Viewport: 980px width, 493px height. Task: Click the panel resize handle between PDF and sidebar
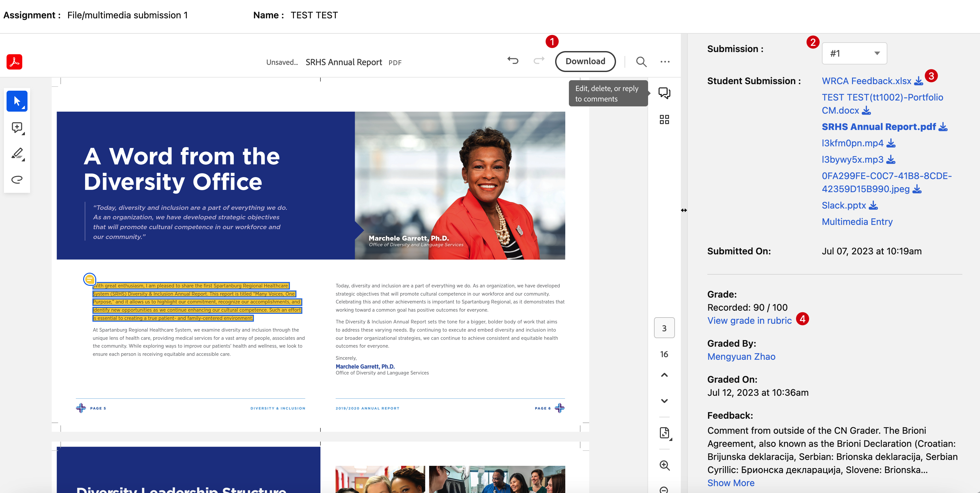coord(684,210)
